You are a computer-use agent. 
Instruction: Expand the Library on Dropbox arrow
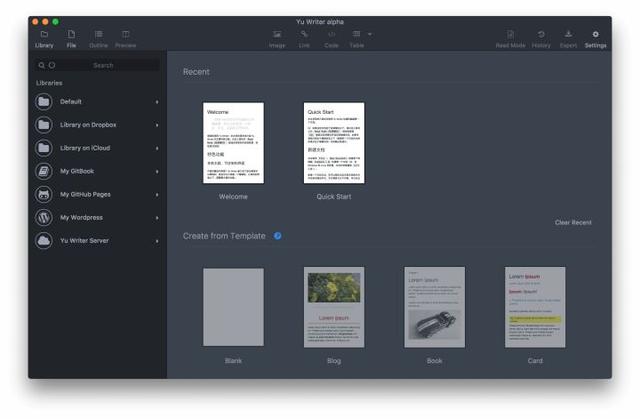pos(157,125)
